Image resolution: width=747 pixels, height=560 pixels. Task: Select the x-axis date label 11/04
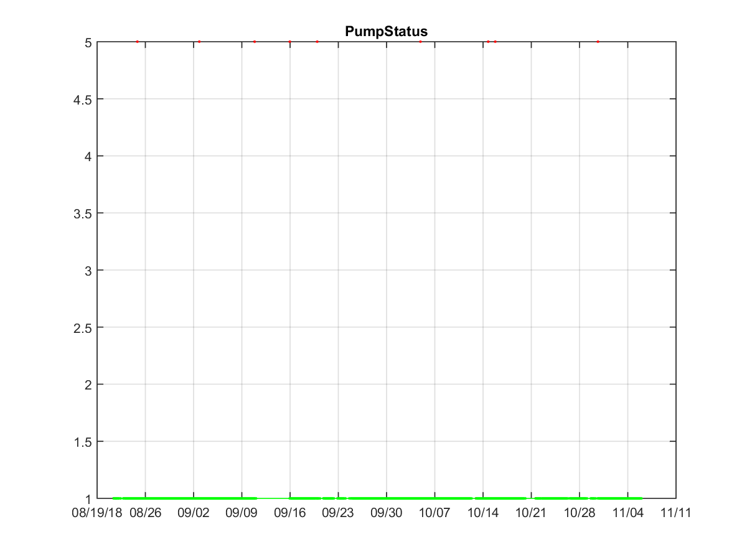(627, 513)
